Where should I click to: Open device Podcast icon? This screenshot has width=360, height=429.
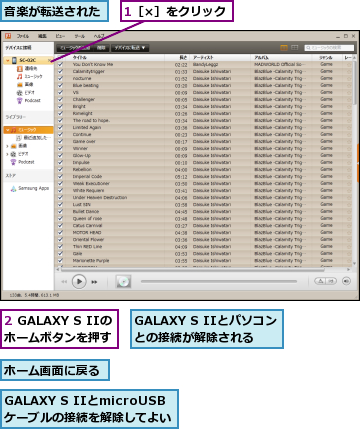click(x=20, y=100)
